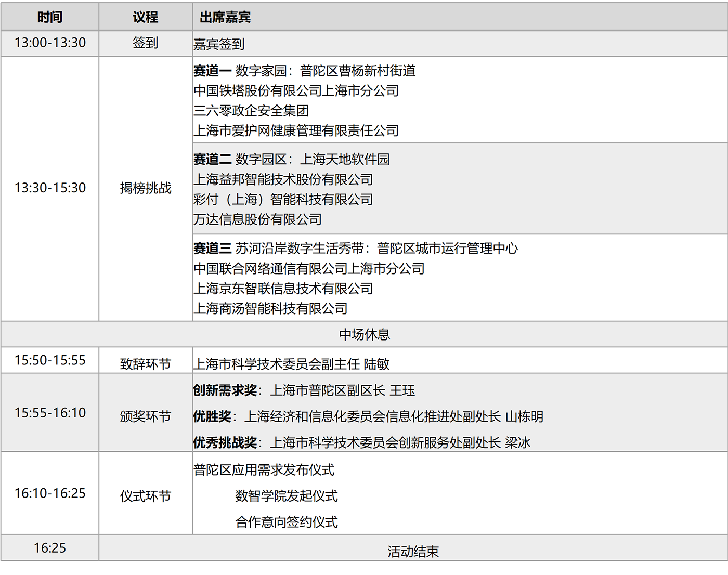Click the 议程 column header

[x=146, y=17]
